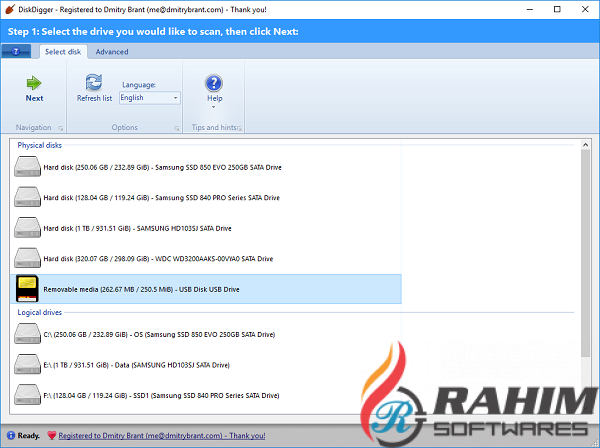Viewport: 600px width, 448px height.
Task: Select C:\ 250.06 GB OS logical drive
Action: 207,334
